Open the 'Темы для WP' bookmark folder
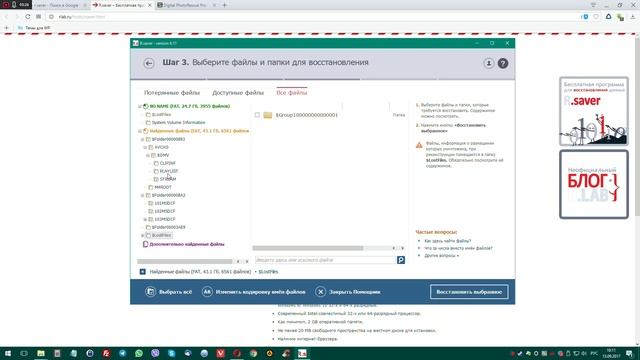This screenshot has width=640, height=360. point(34,28)
